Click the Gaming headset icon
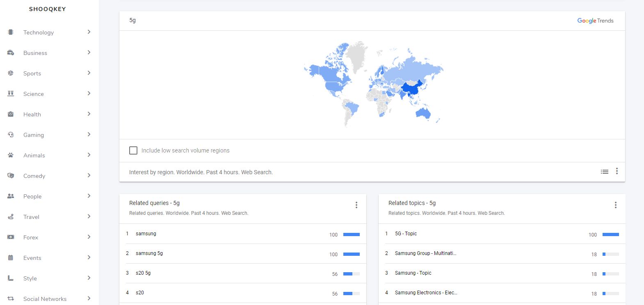The height and width of the screenshot is (305, 644). (11, 134)
